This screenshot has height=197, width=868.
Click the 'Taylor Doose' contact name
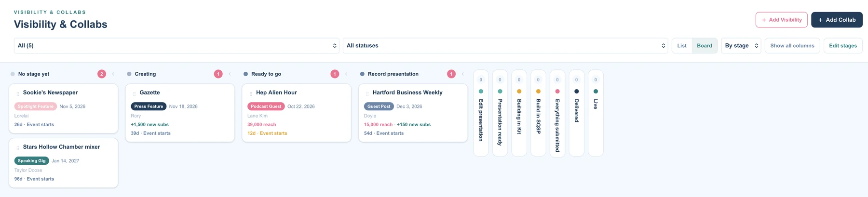pos(28,171)
